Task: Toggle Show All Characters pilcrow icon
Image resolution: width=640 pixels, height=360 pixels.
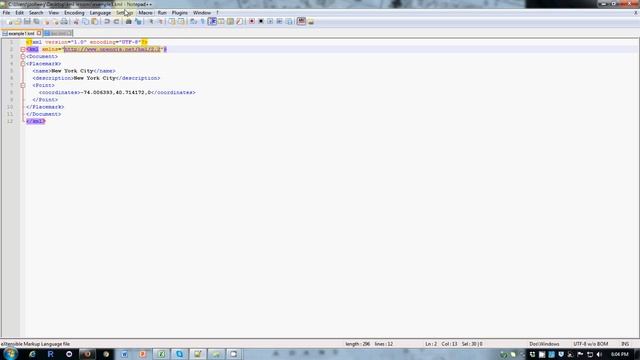Action: click(x=203, y=21)
